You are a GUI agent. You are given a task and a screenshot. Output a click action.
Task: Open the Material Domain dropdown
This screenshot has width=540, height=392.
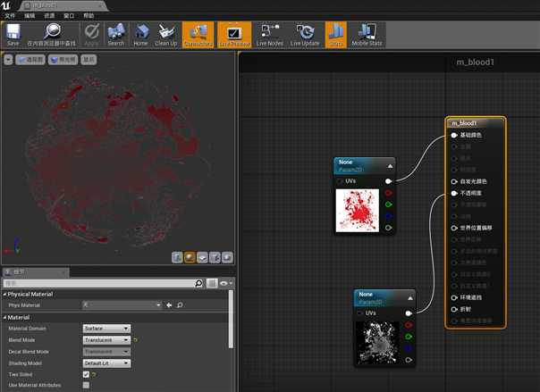pyautogui.click(x=106, y=329)
